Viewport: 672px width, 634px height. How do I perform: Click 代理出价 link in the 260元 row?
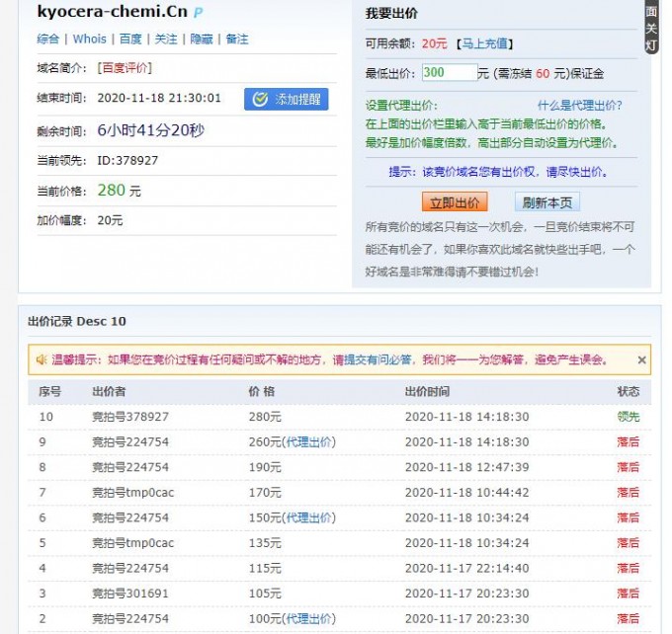pyautogui.click(x=309, y=441)
